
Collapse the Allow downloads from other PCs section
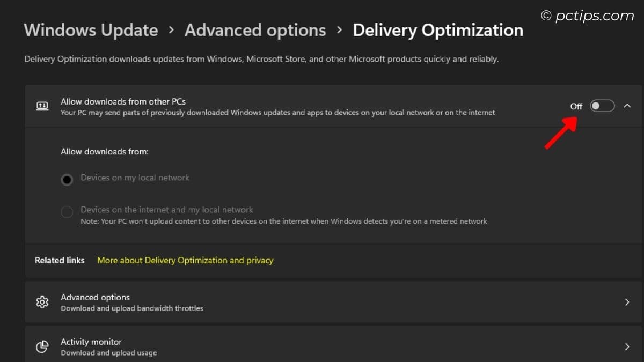(627, 106)
